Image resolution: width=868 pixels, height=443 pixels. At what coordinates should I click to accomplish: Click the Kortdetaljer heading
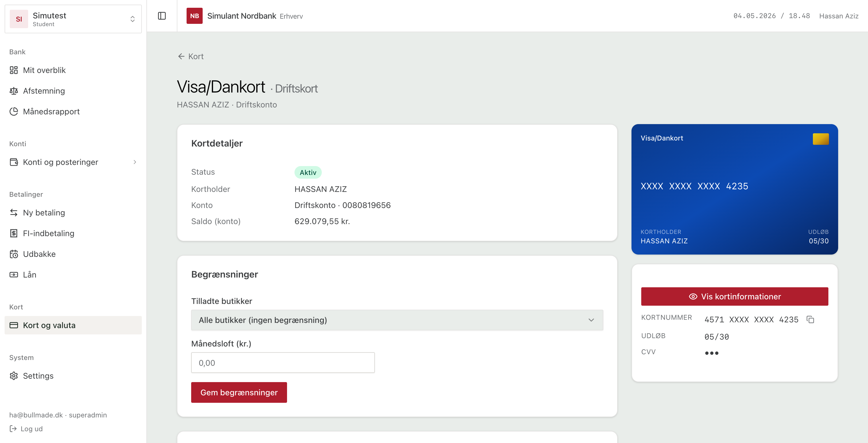click(217, 143)
